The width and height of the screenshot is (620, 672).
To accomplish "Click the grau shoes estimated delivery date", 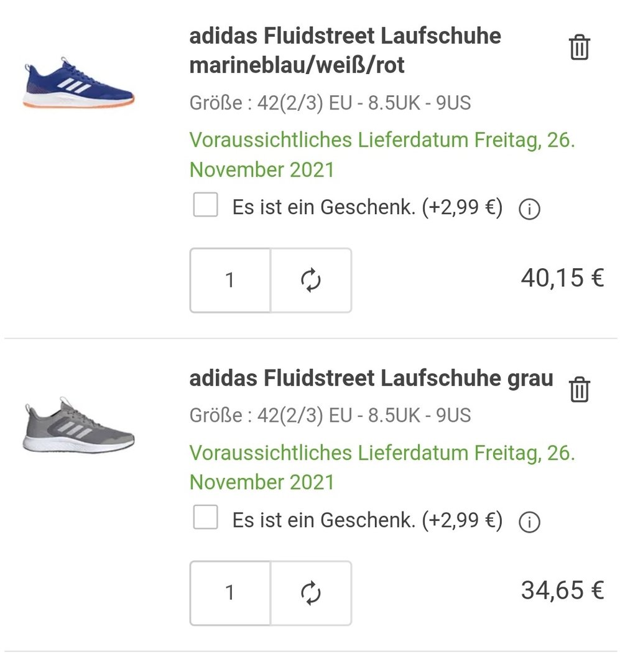I will pyautogui.click(x=382, y=467).
